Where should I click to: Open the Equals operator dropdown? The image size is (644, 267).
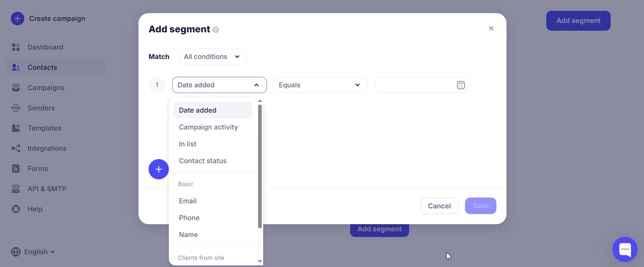point(320,85)
